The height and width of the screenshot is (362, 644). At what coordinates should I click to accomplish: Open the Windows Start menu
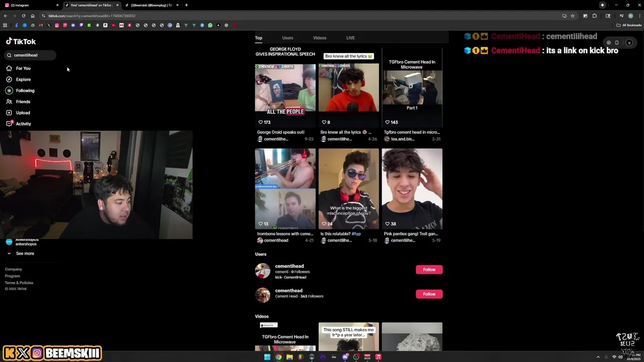267,357
